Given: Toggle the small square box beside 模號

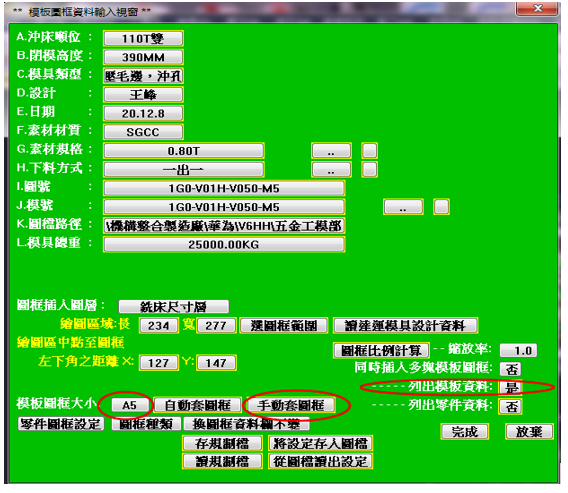Looking at the screenshot, I should click(x=442, y=207).
